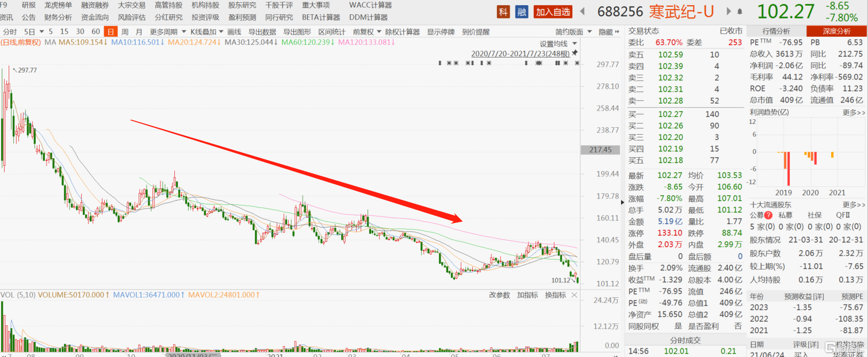The image size is (868, 357).
Task: Select the 月 monthly period
Action: (x=139, y=32)
